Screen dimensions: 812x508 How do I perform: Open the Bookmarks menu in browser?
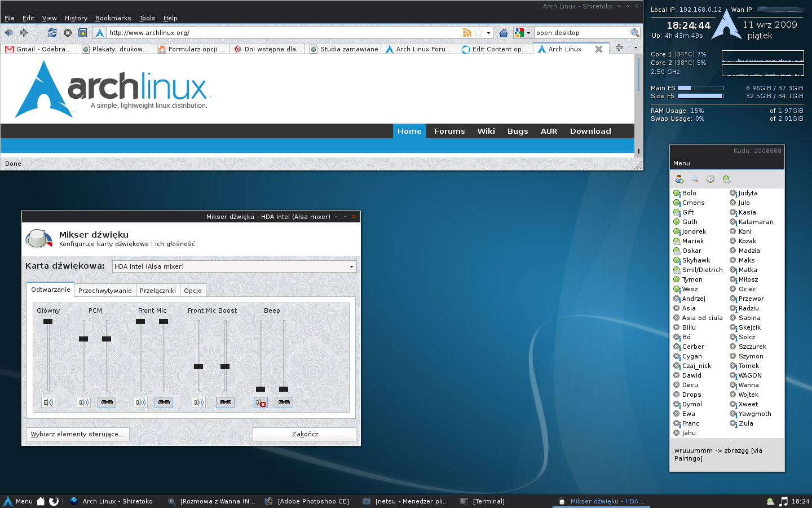coord(113,18)
